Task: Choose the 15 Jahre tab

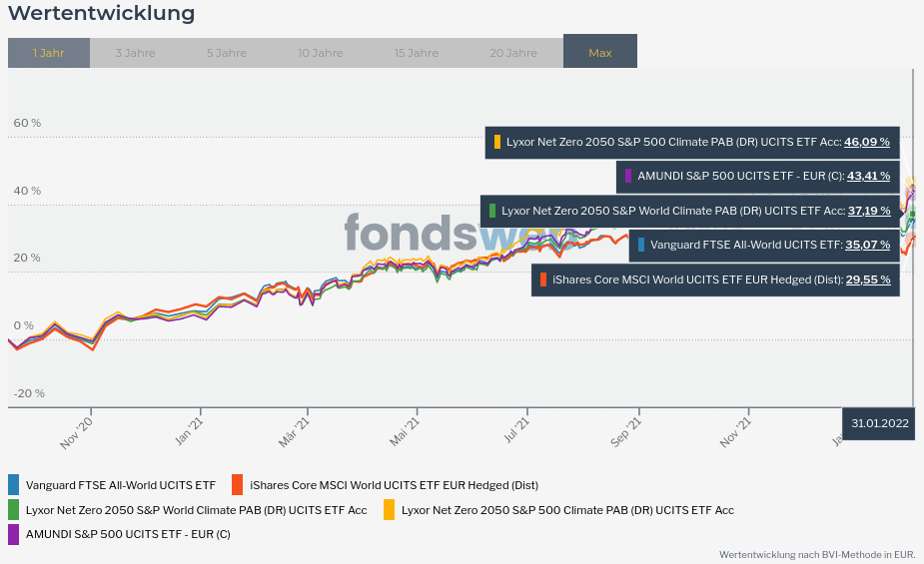Action: [416, 53]
